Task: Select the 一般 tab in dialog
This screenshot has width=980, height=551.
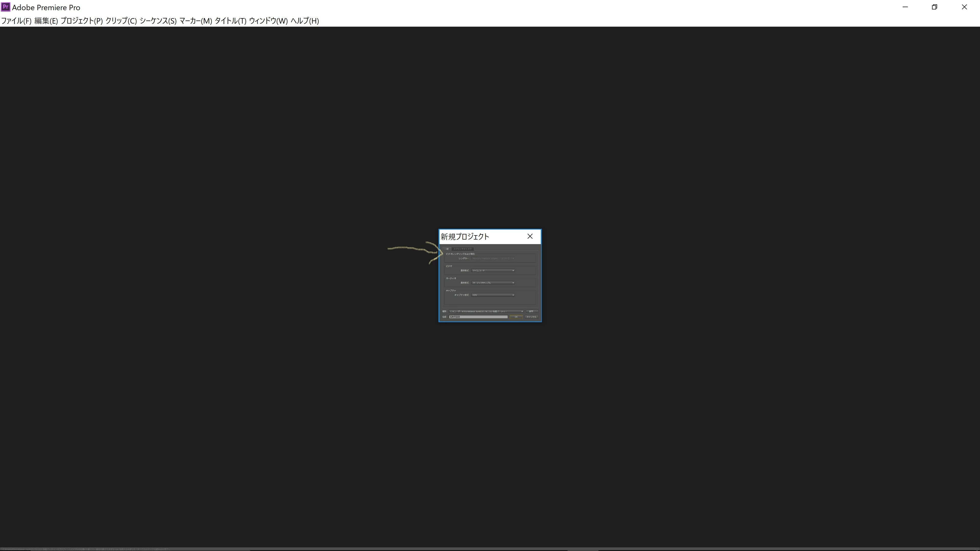Action: (x=447, y=249)
